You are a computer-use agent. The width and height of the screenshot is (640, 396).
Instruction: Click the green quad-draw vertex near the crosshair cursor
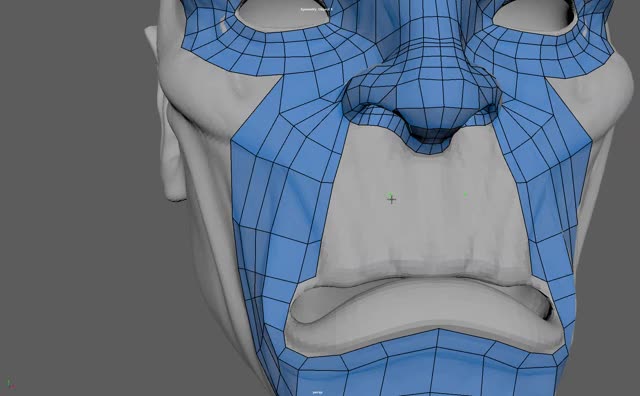point(391,196)
